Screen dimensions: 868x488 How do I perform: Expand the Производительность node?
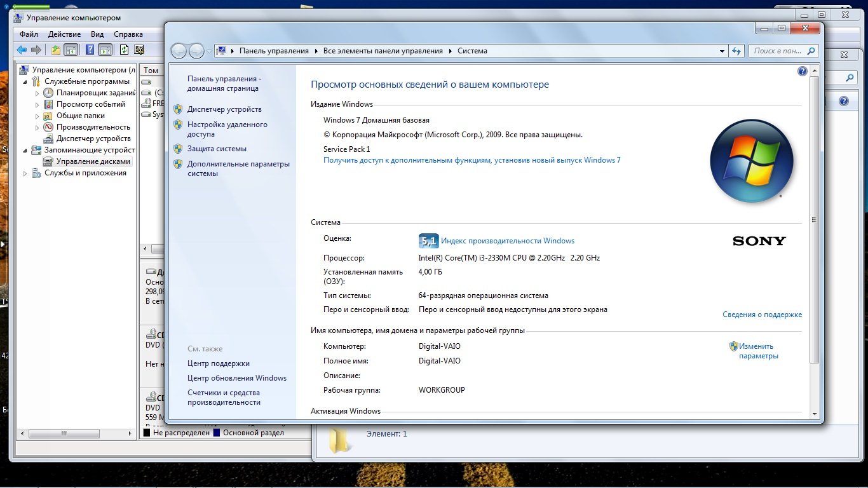click(x=37, y=128)
